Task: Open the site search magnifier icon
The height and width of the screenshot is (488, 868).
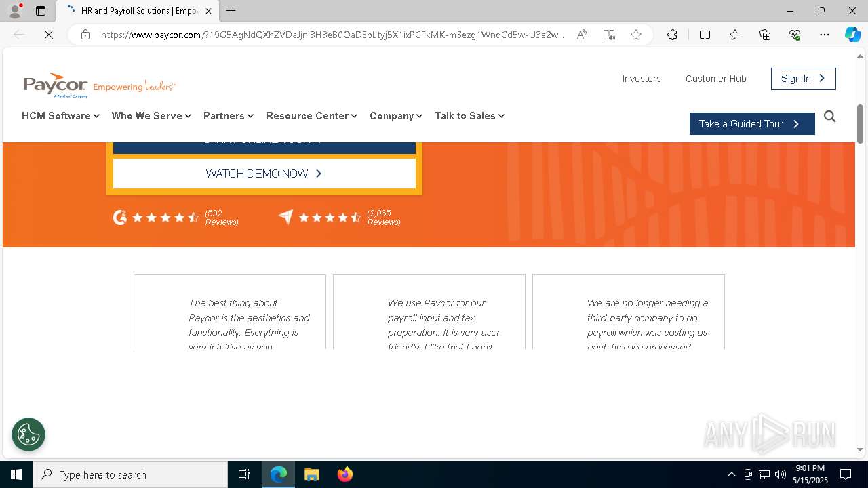Action: point(829,117)
